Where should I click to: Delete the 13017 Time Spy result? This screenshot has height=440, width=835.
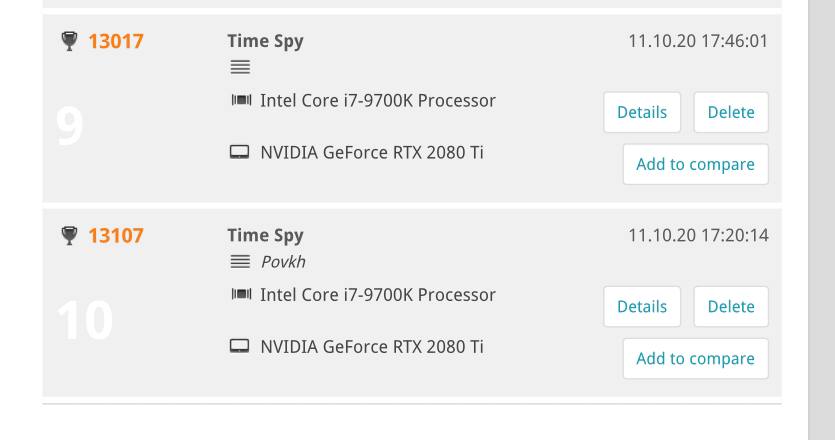731,112
